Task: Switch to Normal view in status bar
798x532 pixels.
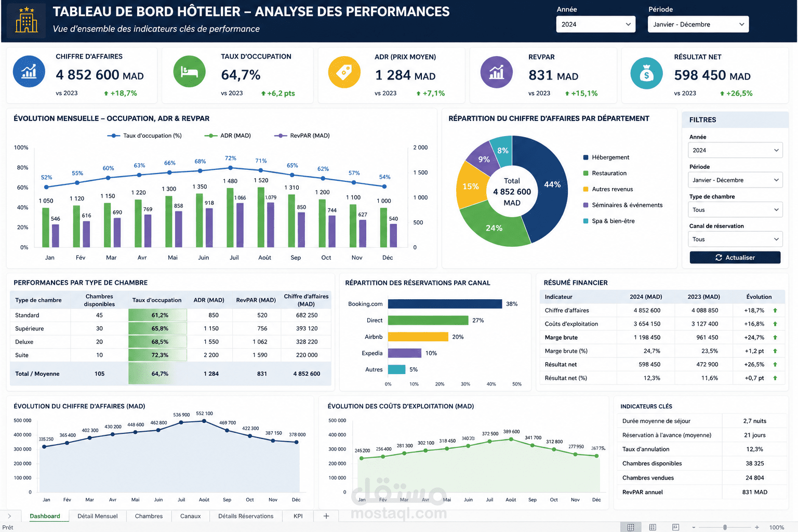Action: pos(630,527)
